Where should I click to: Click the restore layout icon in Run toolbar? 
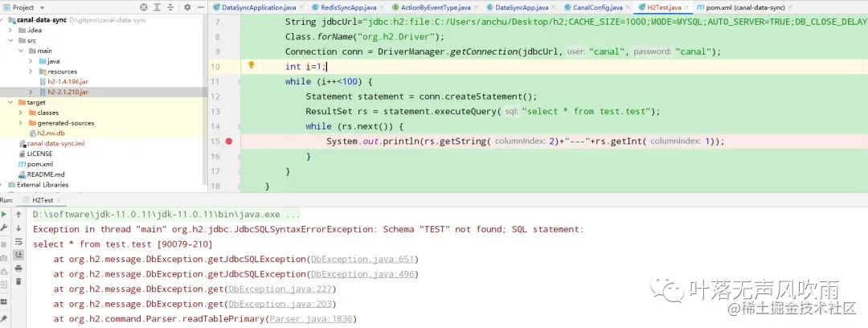[x=5, y=301]
